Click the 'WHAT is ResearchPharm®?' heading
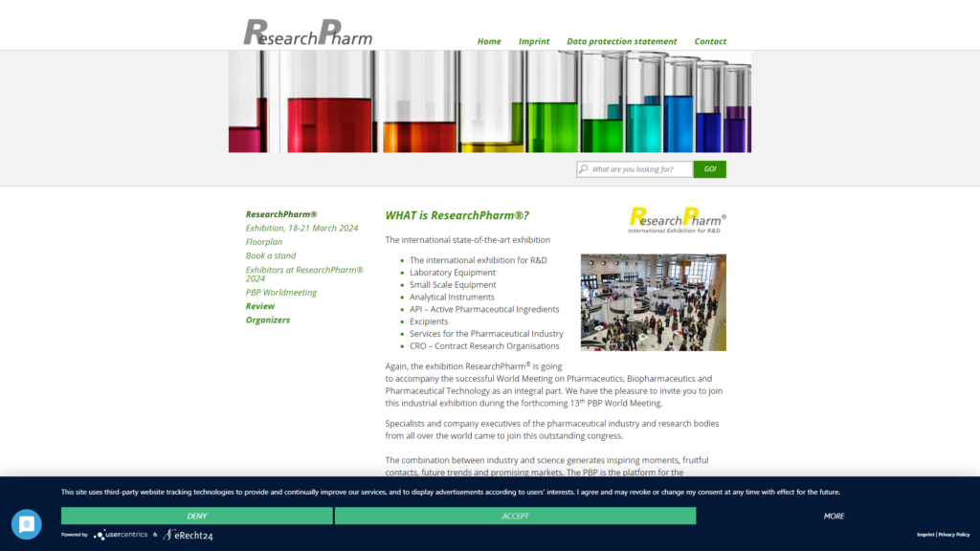 coord(457,215)
